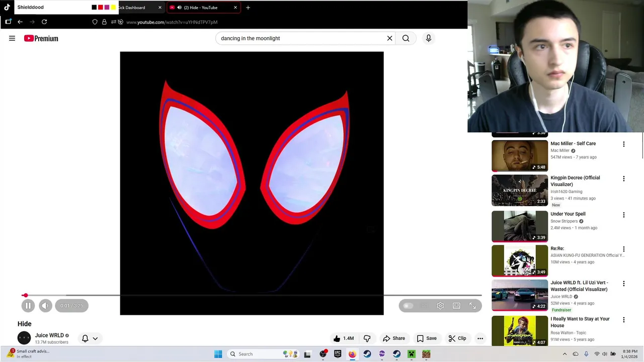Open more actions ellipsis menu
Screen dimensions: 644x362
480,338
